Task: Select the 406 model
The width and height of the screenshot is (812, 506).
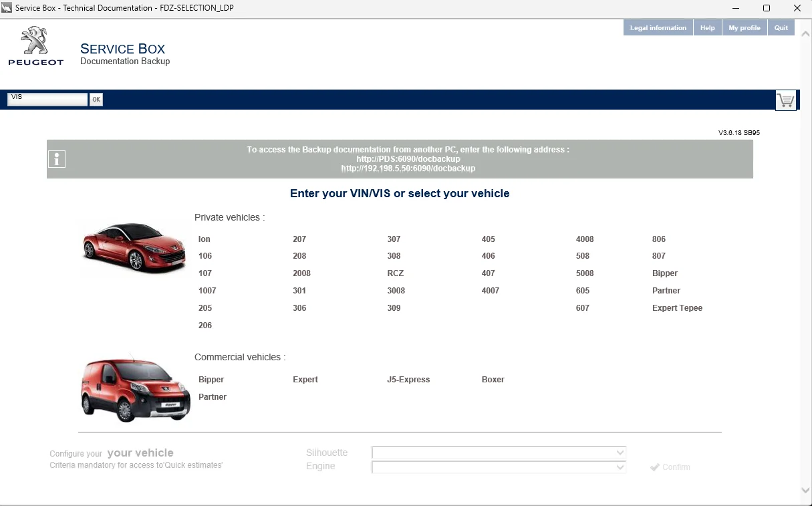Action: (x=489, y=256)
